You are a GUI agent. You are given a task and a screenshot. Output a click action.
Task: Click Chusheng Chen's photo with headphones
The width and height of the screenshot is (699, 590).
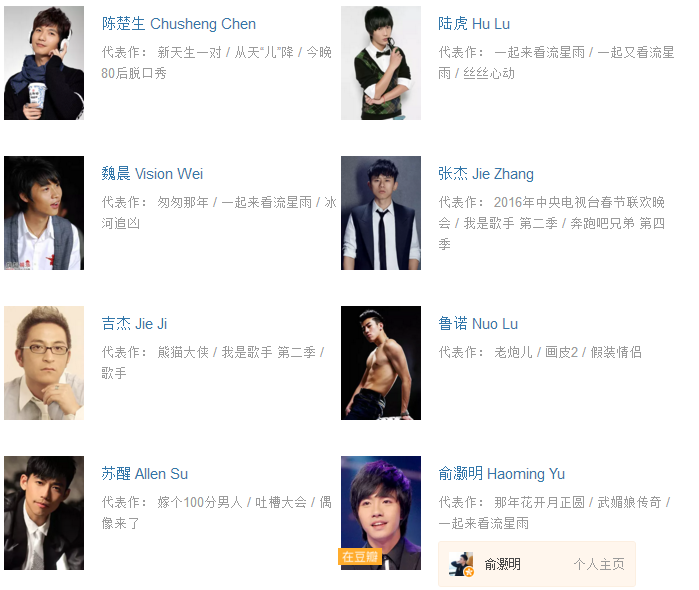click(44, 63)
